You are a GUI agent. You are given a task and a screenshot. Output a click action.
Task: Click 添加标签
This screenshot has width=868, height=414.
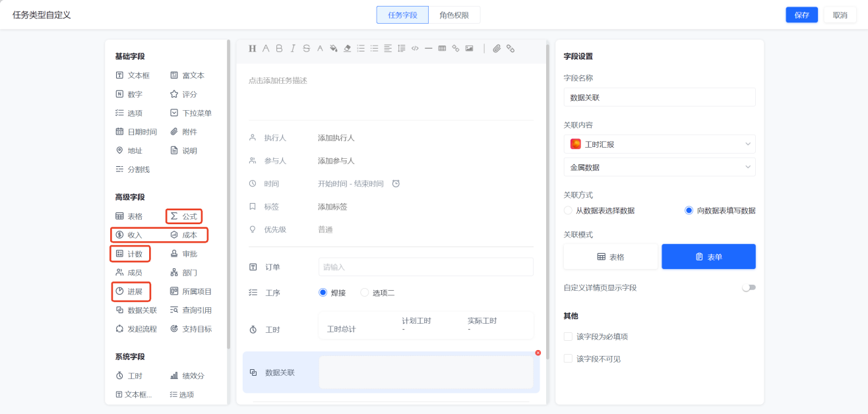pos(332,207)
